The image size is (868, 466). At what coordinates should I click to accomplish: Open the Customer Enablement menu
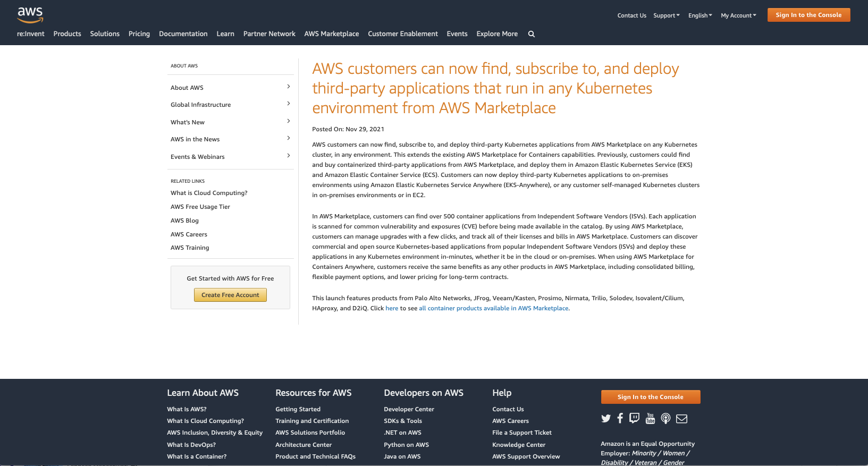[403, 34]
